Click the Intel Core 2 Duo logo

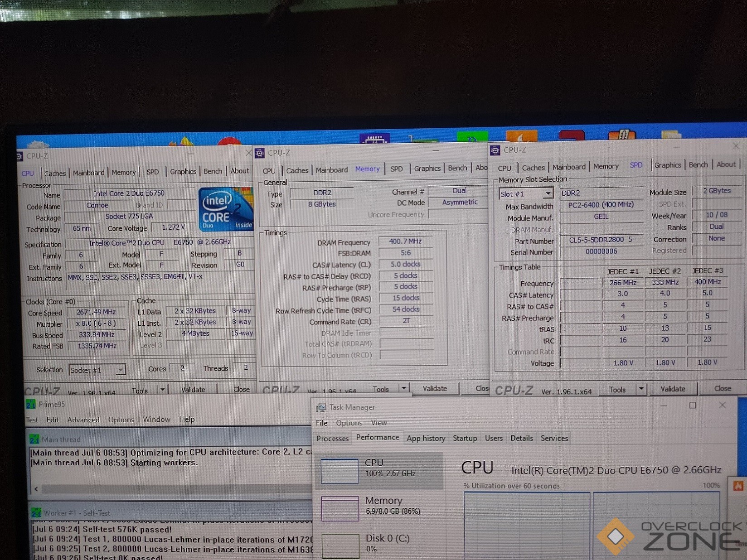coord(225,209)
